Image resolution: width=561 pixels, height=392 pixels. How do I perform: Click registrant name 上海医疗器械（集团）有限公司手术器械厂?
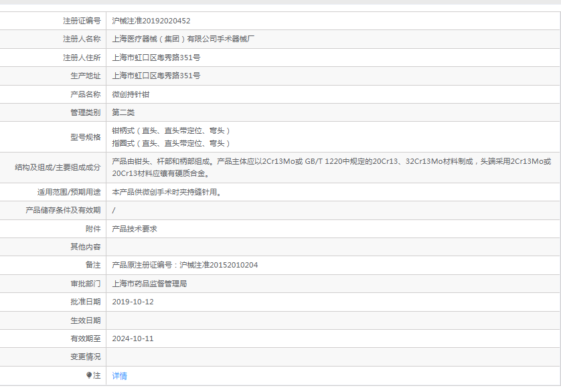click(x=183, y=39)
